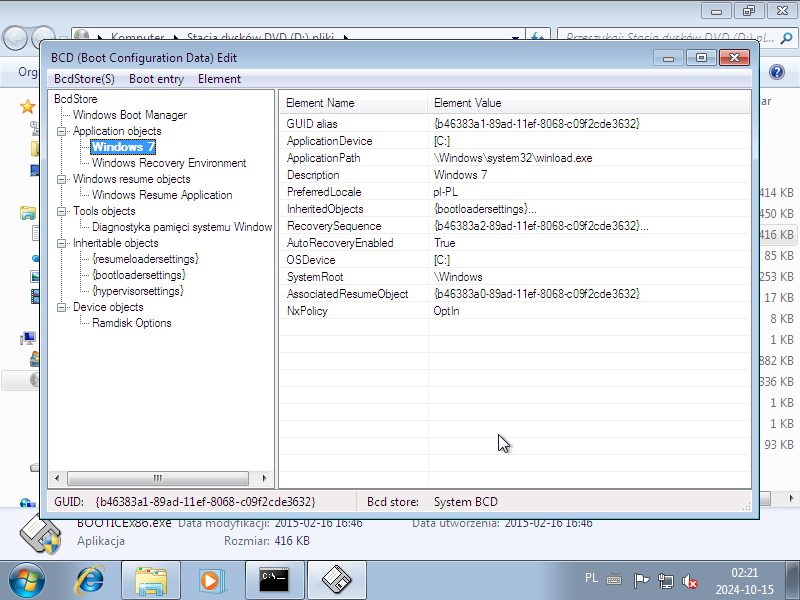Open the BcdStore(S) menu
This screenshot has height=600, width=800.
84,78
